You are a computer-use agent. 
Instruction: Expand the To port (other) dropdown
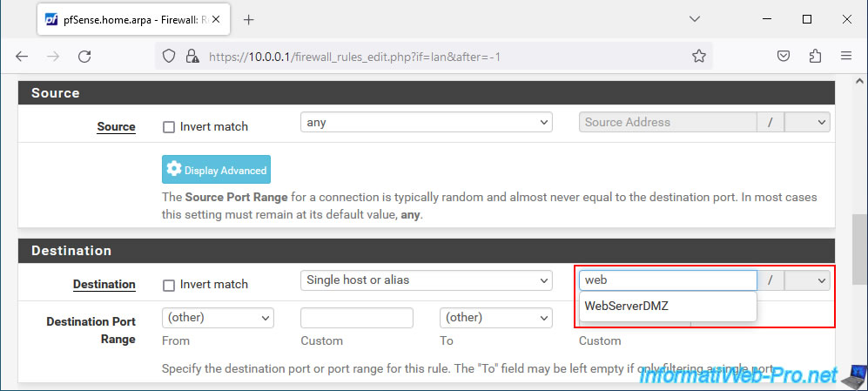click(496, 318)
